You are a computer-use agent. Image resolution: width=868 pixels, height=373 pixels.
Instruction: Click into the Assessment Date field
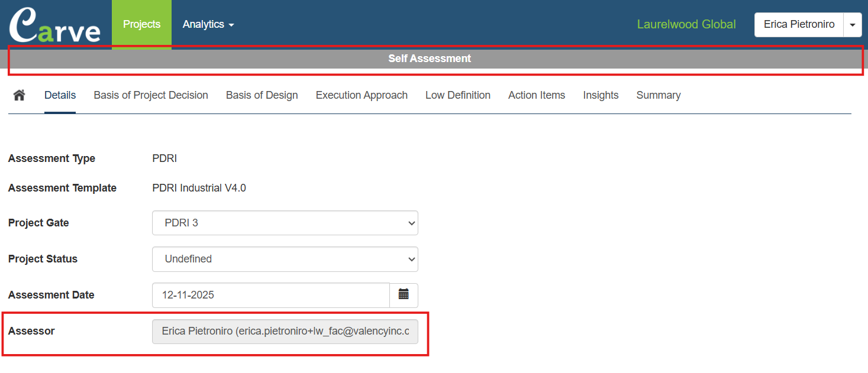(270, 295)
